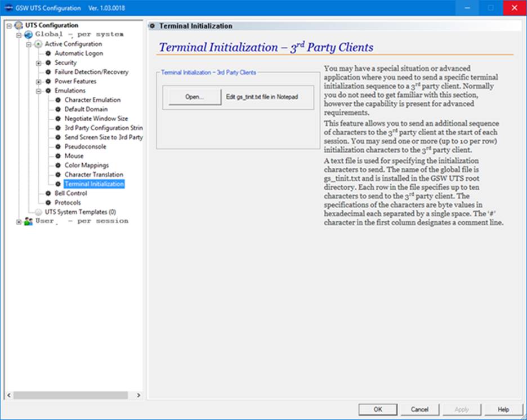Screen dimensions: 527x420
Task: Collapse the UTS Configuration root node
Action: [9, 25]
